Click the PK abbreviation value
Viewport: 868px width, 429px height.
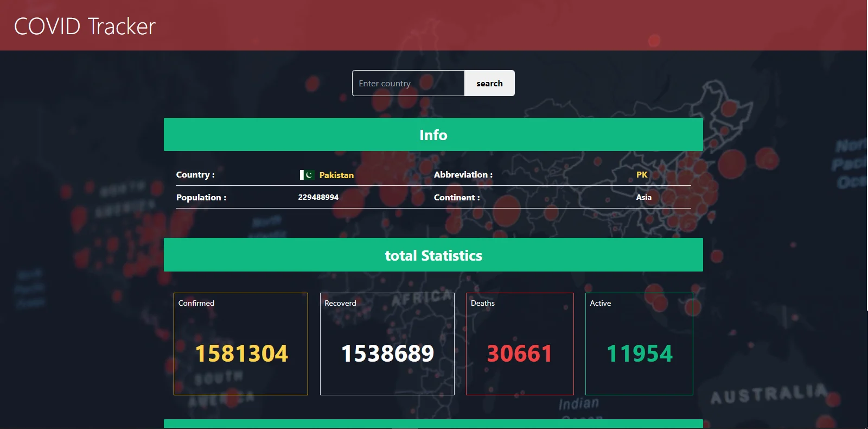point(642,174)
